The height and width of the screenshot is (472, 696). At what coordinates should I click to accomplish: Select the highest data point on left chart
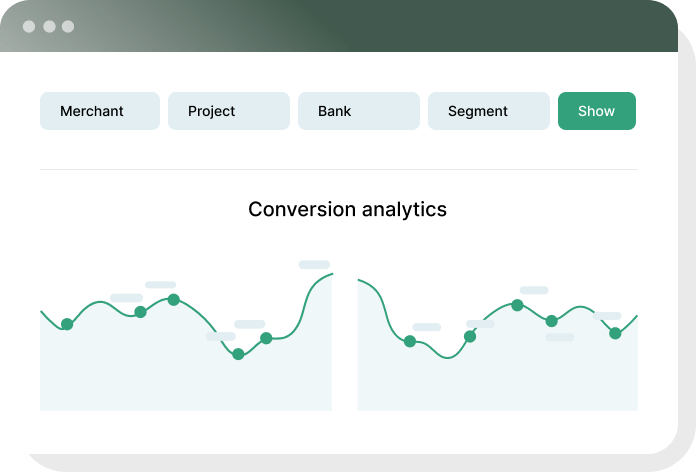pyautogui.click(x=173, y=299)
